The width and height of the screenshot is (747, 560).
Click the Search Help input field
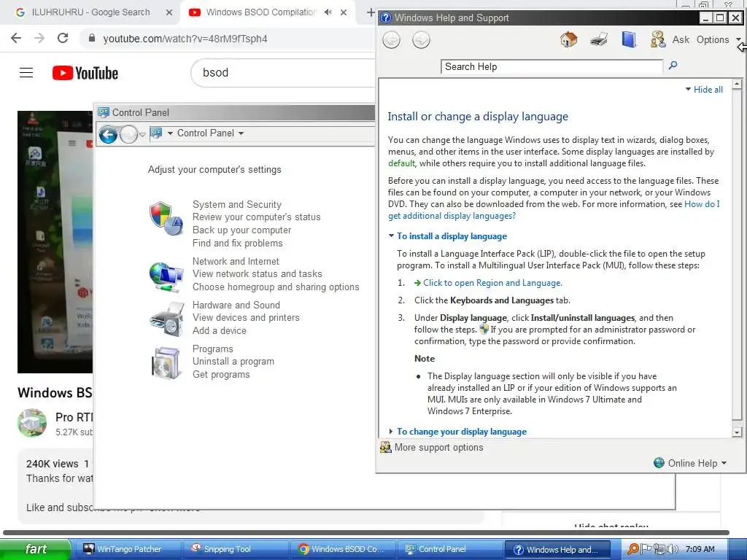(551, 66)
